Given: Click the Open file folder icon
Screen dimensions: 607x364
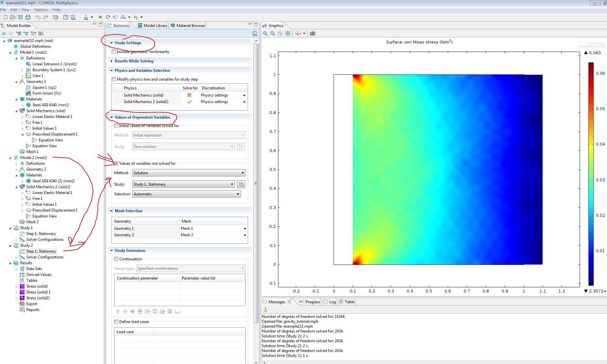Looking at the screenshot, I should pyautogui.click(x=13, y=17).
